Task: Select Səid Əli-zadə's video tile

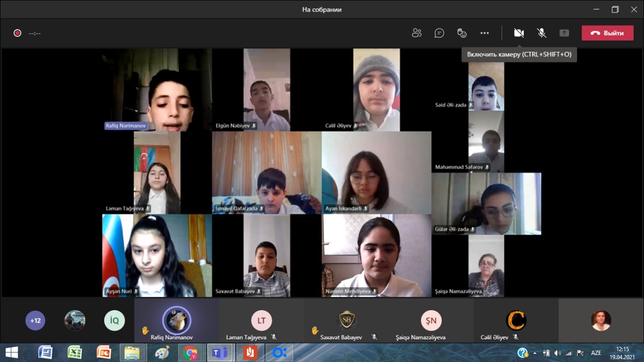Action: click(486, 86)
